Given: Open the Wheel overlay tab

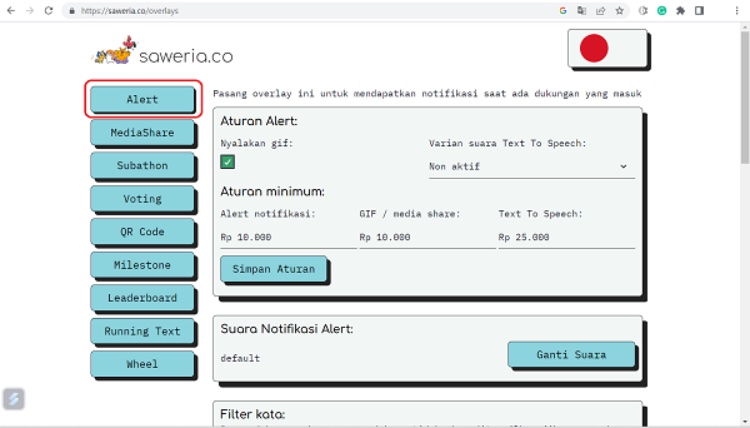Looking at the screenshot, I should (x=143, y=364).
